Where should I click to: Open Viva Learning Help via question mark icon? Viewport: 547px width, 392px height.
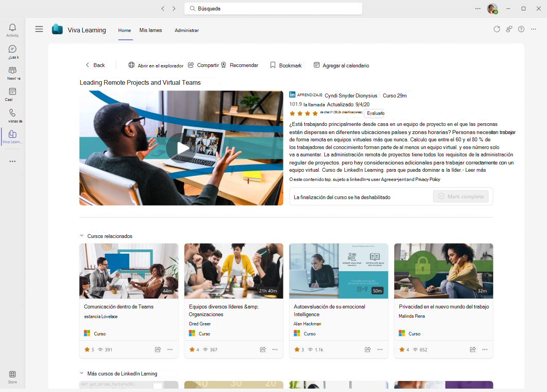[521, 29]
